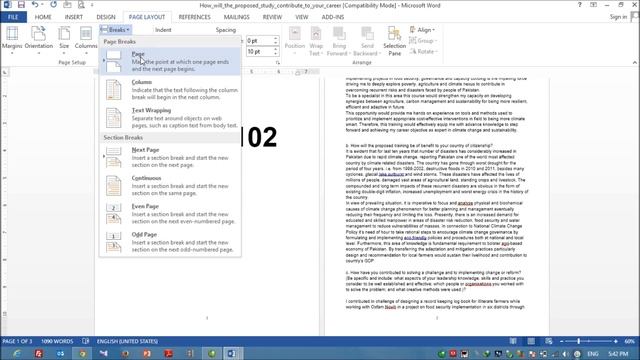Image resolution: width=640 pixels, height=360 pixels.
Task: Click the proofing book icon in status bar
Action: click(85, 341)
